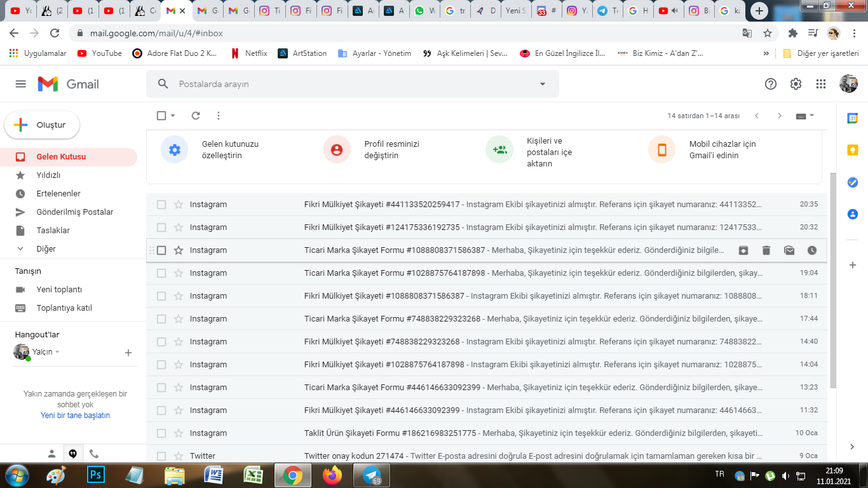Viewport: 868px width, 488px height.
Task: Open Gelen Kutusu folder
Action: (x=69, y=157)
